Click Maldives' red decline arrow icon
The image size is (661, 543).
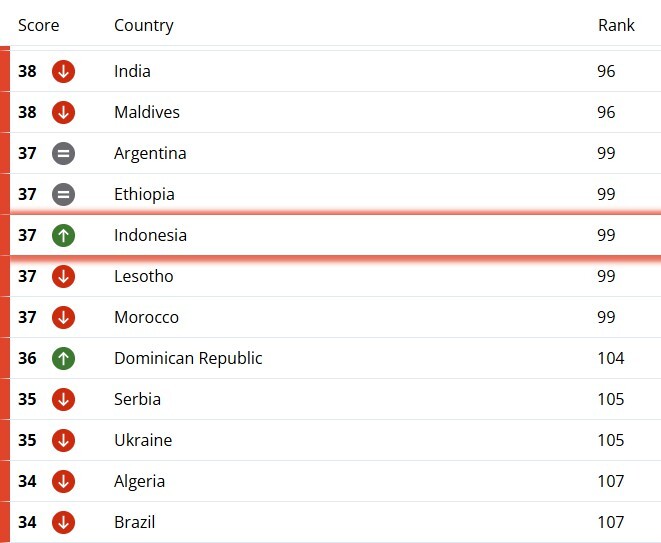click(63, 113)
